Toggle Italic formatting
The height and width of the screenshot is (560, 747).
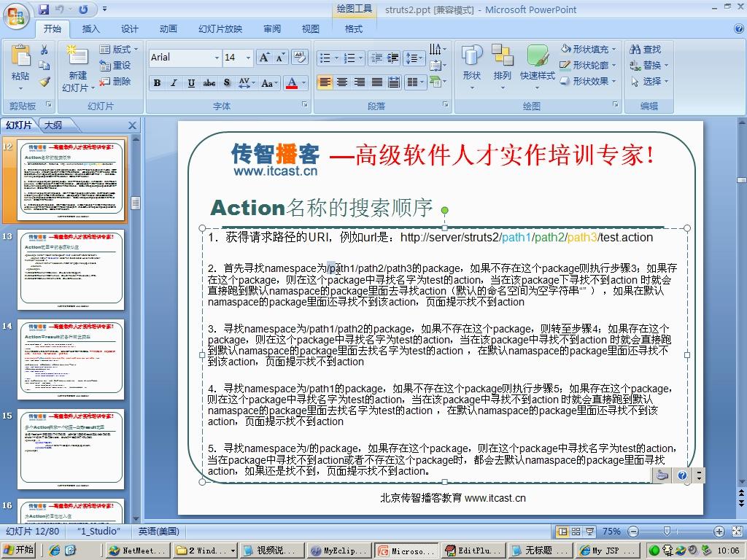pyautogui.click(x=174, y=83)
